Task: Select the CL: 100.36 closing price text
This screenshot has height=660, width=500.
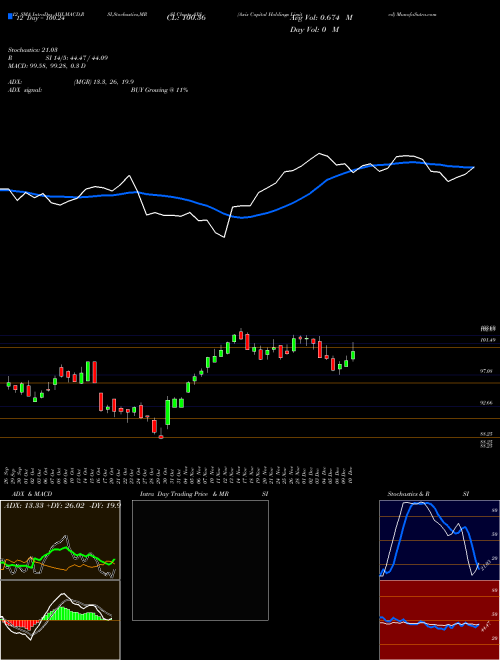Action: point(186,18)
